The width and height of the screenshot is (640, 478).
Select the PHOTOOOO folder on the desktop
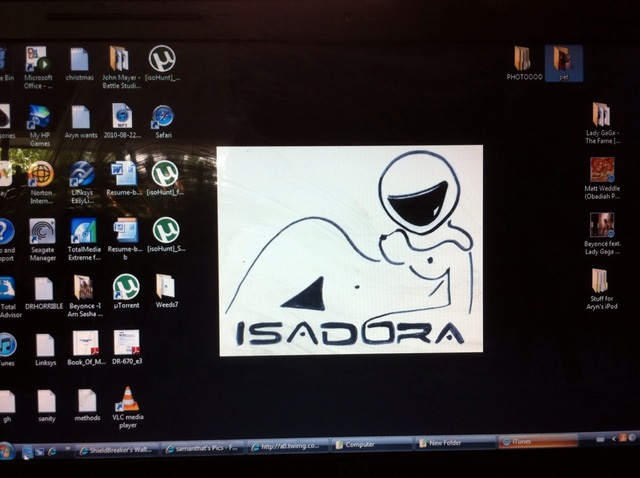(x=522, y=58)
